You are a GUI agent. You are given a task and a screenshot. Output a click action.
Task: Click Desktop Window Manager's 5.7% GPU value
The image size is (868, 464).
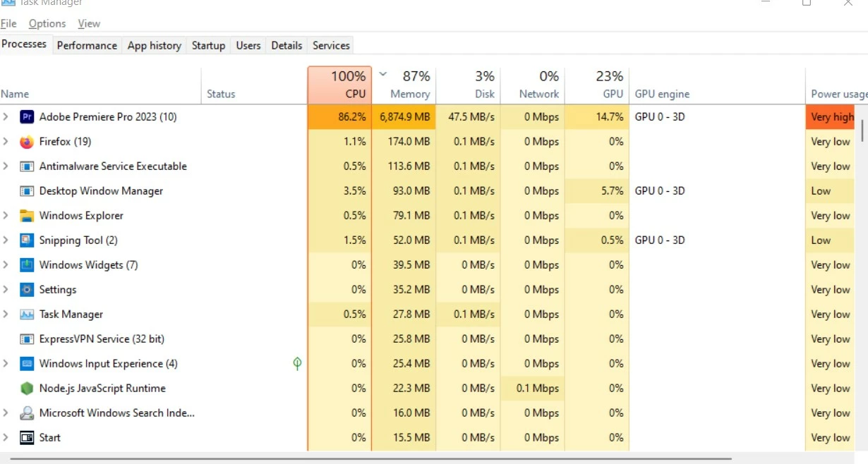pos(597,191)
